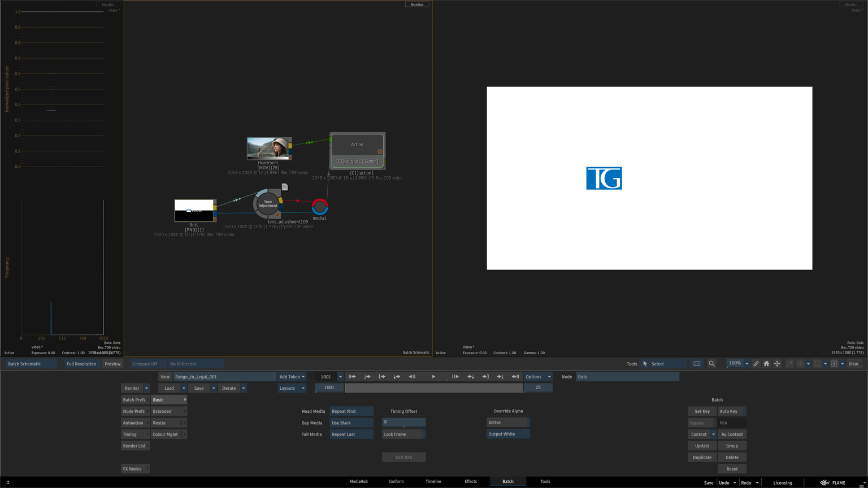Click the framed-plus overlay icon
Viewport: 868px width, 488px height.
pos(834,364)
